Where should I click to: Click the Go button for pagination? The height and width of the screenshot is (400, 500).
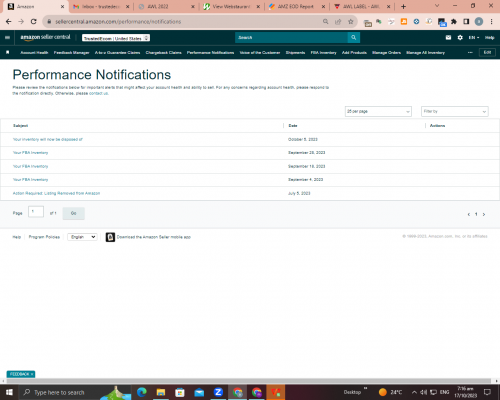(74, 213)
